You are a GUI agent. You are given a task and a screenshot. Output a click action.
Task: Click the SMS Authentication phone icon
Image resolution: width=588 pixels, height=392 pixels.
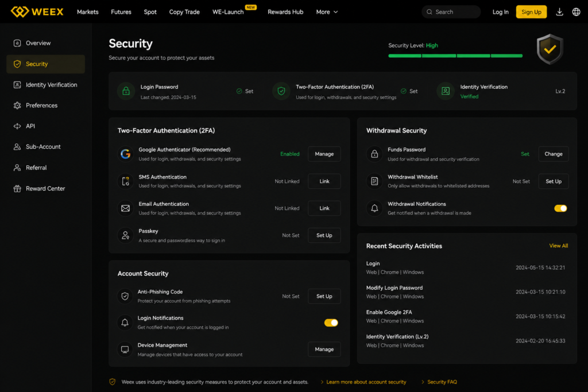coord(126,181)
